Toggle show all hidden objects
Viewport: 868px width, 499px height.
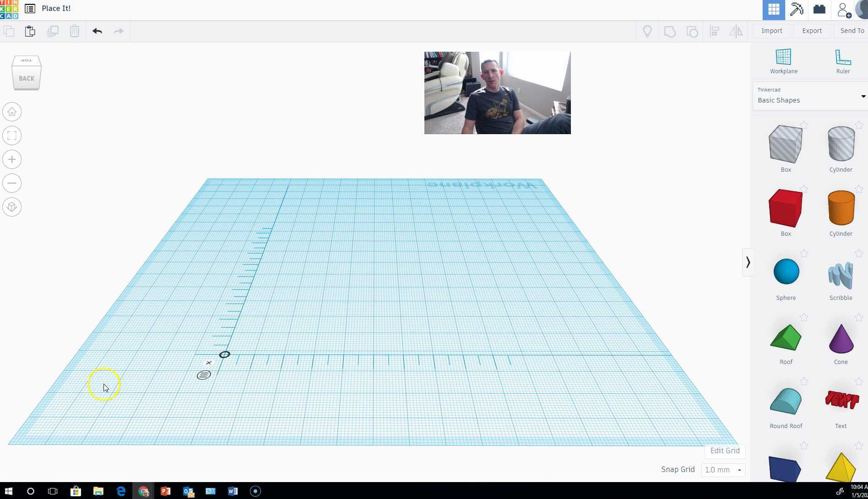coord(647,31)
